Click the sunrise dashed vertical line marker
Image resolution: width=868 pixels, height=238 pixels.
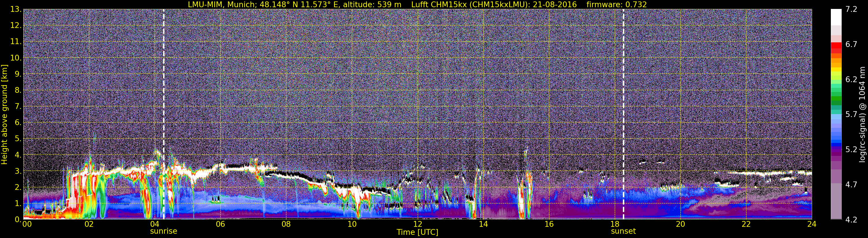pyautogui.click(x=164, y=114)
